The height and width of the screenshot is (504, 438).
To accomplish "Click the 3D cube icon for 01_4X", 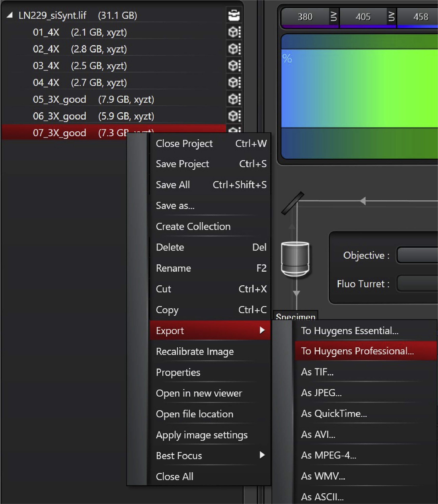I will pos(234,32).
